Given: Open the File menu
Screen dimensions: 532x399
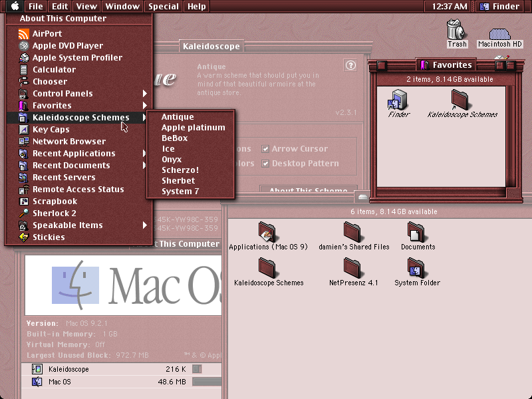Looking at the screenshot, I should tap(36, 6).
